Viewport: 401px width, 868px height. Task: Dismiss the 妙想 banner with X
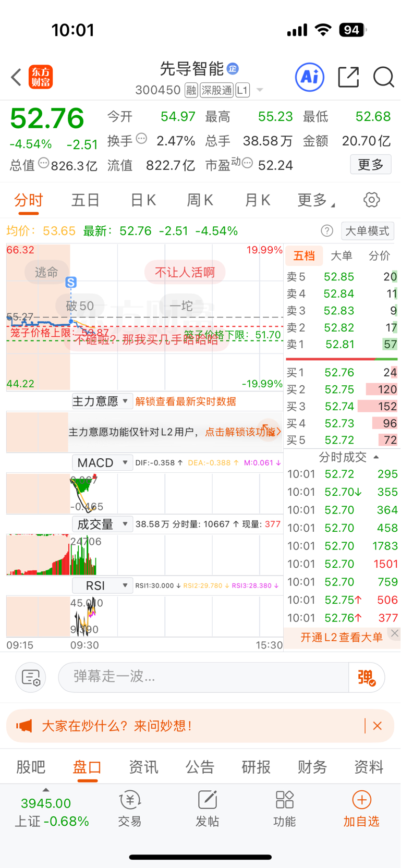378,726
